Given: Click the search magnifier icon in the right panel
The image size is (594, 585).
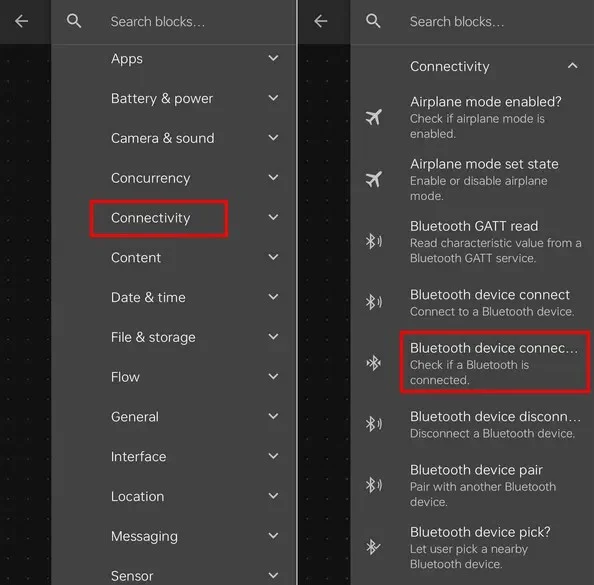Looking at the screenshot, I should [x=373, y=21].
